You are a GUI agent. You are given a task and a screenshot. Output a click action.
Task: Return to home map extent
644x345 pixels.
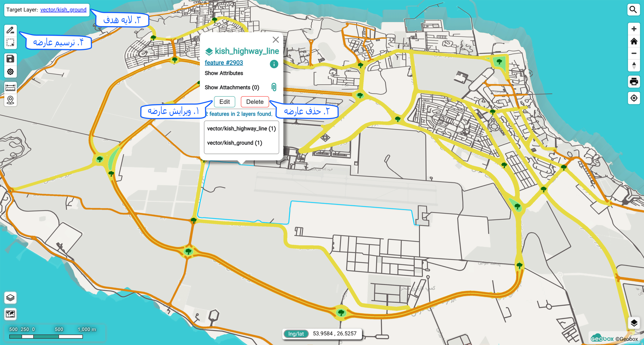(x=634, y=41)
